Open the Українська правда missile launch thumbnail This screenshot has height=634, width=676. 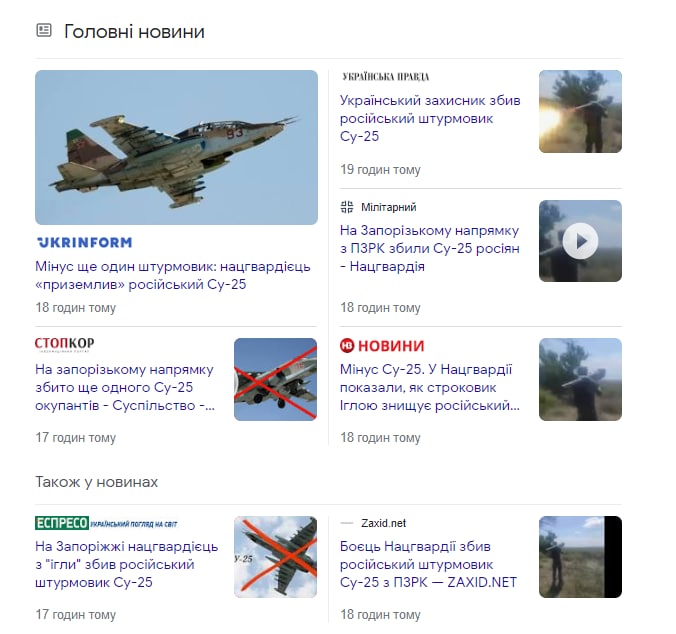(x=580, y=111)
